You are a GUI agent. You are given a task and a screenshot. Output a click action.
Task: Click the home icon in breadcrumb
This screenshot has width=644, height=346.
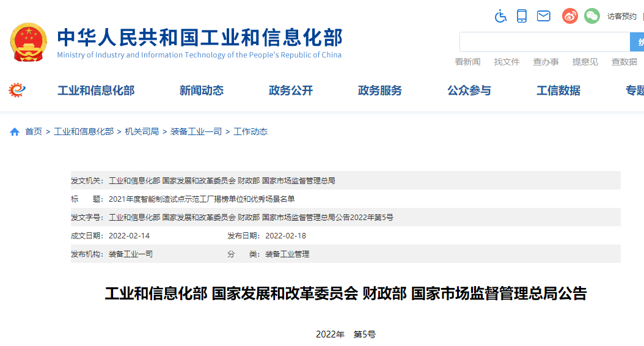click(x=15, y=132)
